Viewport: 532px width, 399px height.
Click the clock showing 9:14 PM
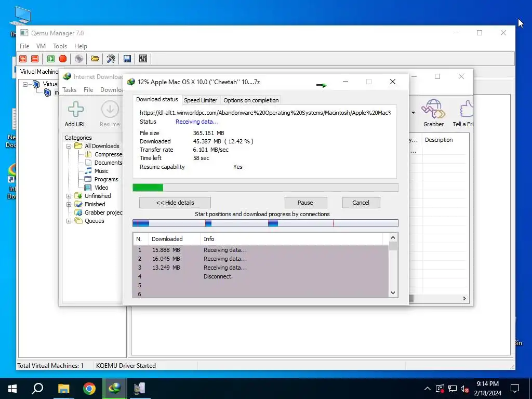[487, 384]
